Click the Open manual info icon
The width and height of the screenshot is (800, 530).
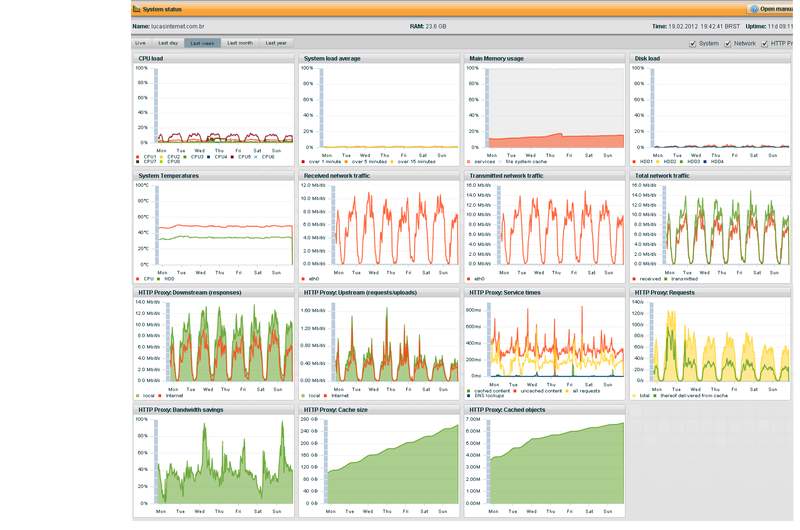tap(755, 9)
